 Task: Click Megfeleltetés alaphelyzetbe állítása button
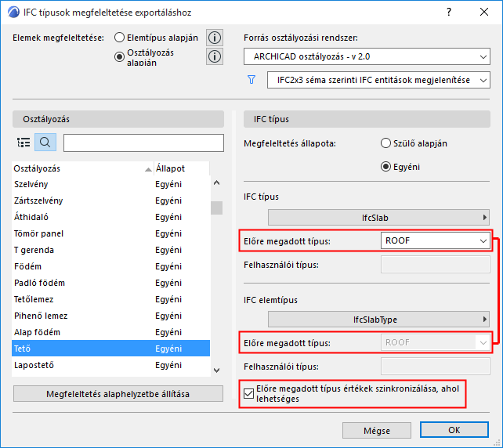pyautogui.click(x=118, y=394)
